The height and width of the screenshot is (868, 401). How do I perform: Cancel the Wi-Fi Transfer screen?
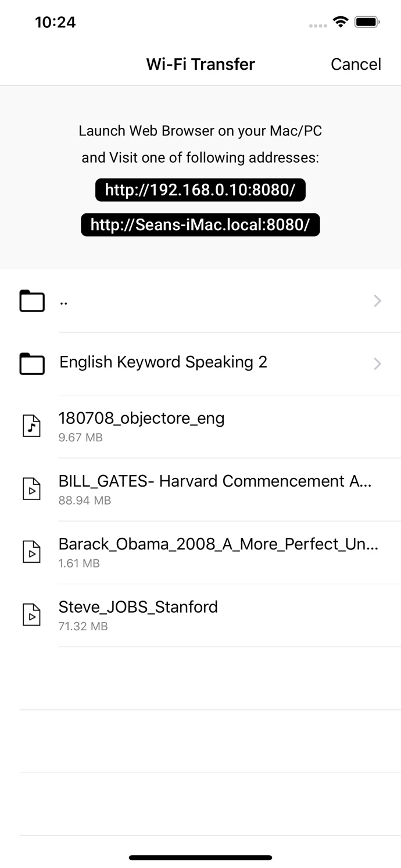[356, 64]
